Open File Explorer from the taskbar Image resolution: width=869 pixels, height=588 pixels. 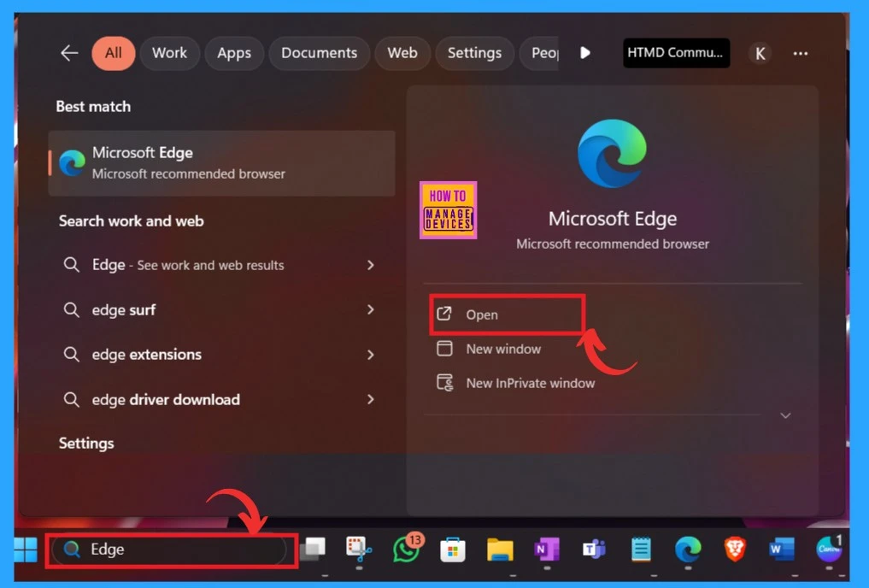click(500, 550)
